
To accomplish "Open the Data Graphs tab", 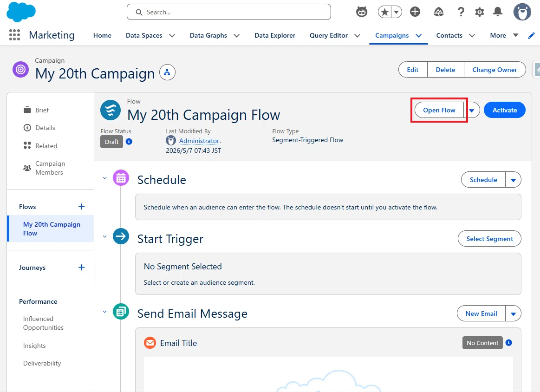I will point(208,35).
